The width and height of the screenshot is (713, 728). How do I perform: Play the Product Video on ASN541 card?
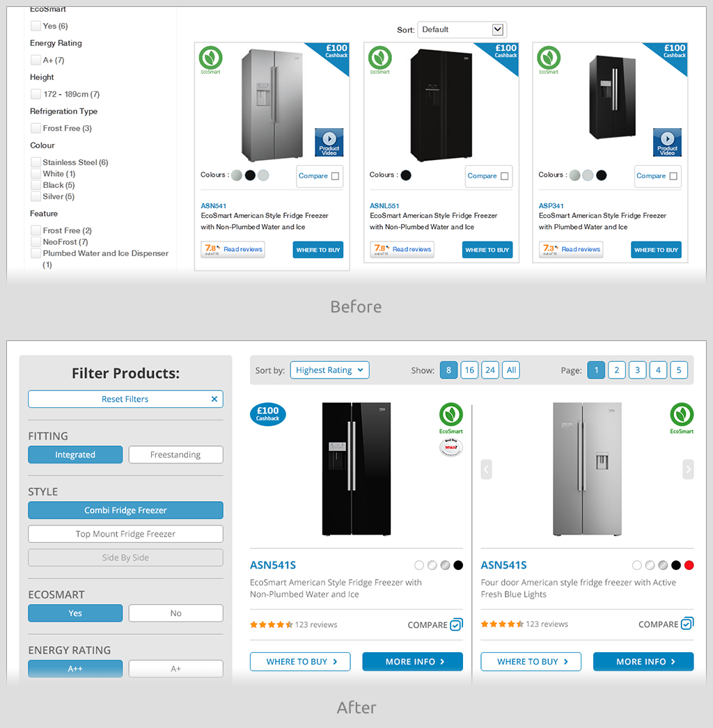tap(329, 142)
